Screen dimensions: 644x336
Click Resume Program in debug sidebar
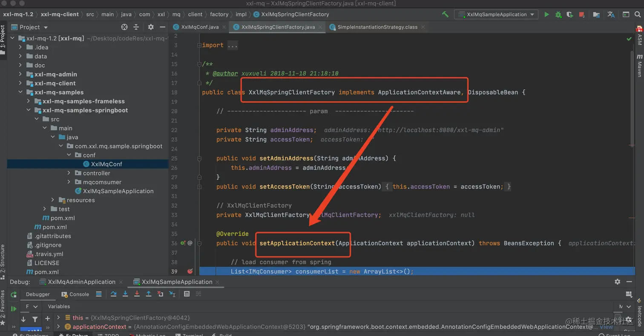(x=14, y=308)
